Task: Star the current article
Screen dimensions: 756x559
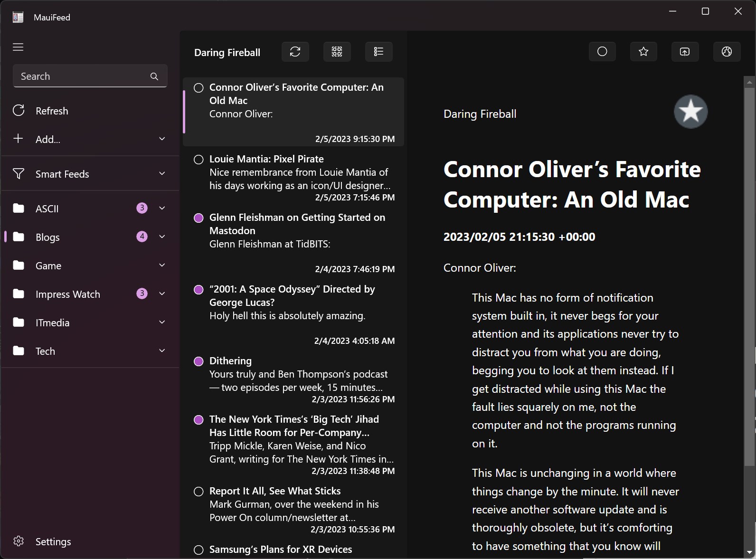Action: click(x=643, y=52)
